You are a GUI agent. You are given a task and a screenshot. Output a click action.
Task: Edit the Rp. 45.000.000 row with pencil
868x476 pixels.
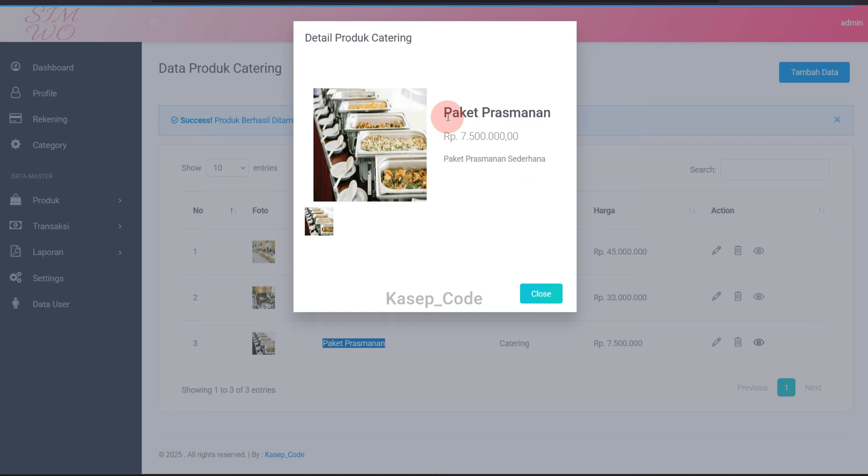click(x=716, y=251)
